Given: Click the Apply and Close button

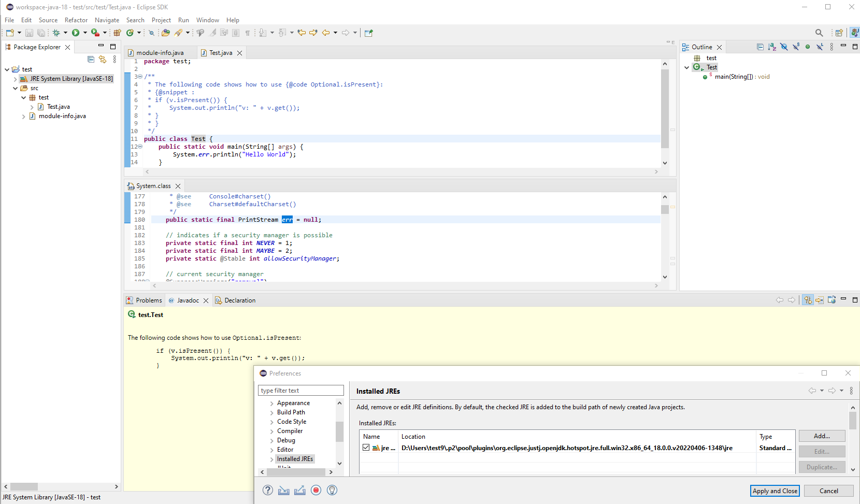Looking at the screenshot, I should coord(775,491).
